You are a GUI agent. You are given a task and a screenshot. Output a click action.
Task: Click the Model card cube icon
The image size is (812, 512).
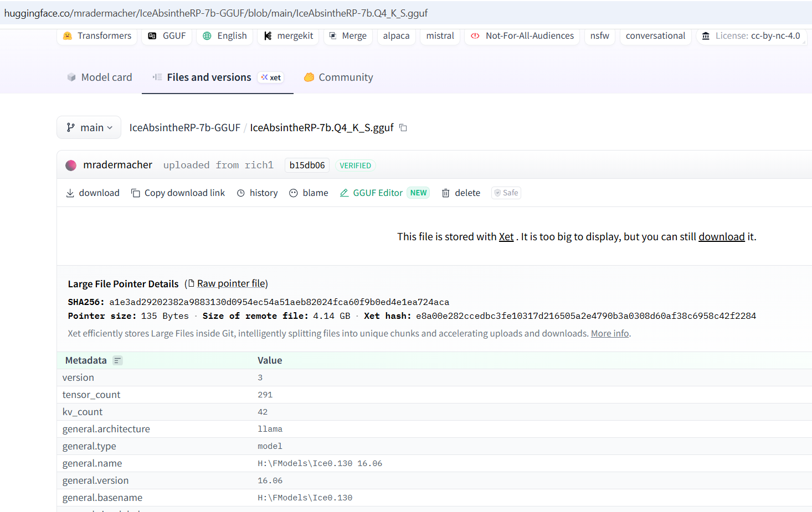point(71,77)
